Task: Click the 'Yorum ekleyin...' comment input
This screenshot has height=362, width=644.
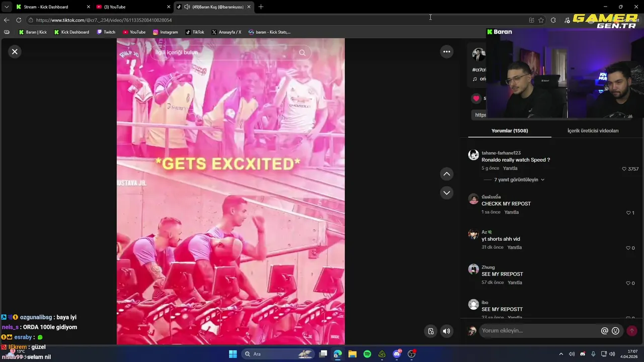Action: pyautogui.click(x=539, y=331)
